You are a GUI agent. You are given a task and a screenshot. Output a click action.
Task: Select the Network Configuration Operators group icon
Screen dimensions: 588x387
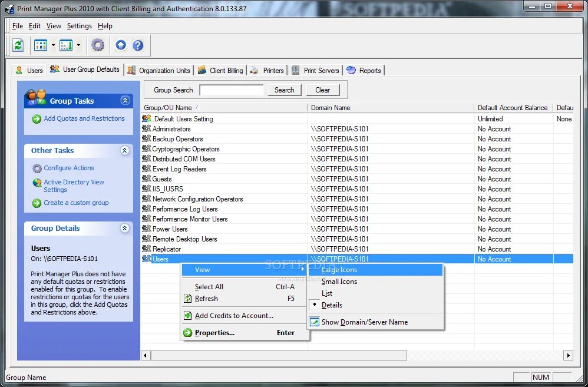coord(146,199)
